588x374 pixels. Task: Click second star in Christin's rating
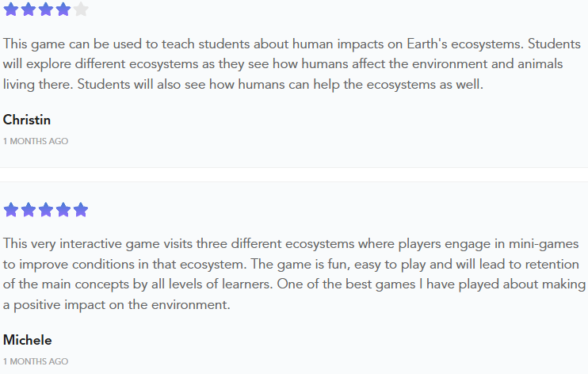[x=29, y=10]
